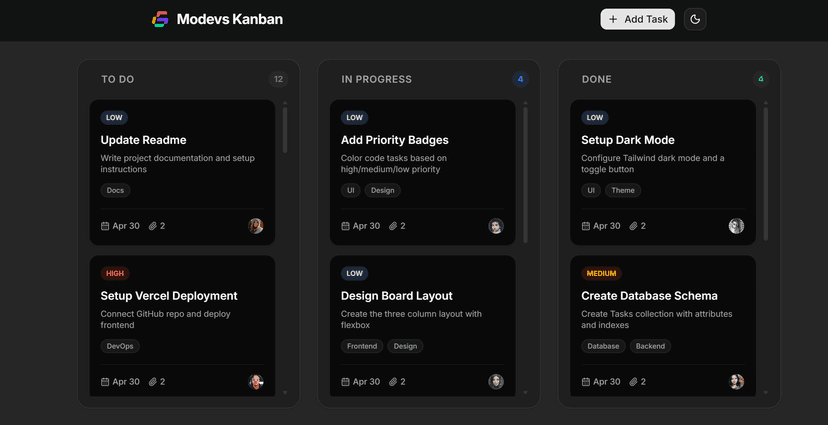The image size is (828, 425).
Task: Click the In Progress column scroll-down arrow
Action: 525,392
